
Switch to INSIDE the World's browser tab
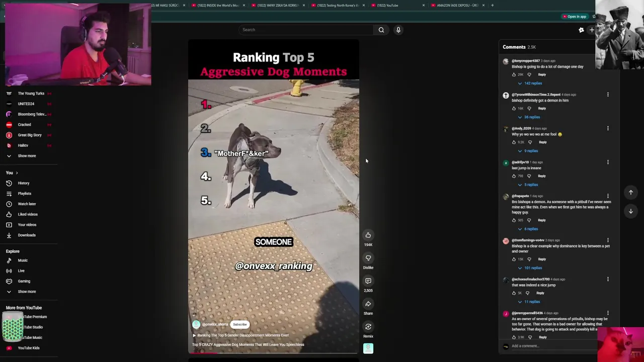pos(218,6)
